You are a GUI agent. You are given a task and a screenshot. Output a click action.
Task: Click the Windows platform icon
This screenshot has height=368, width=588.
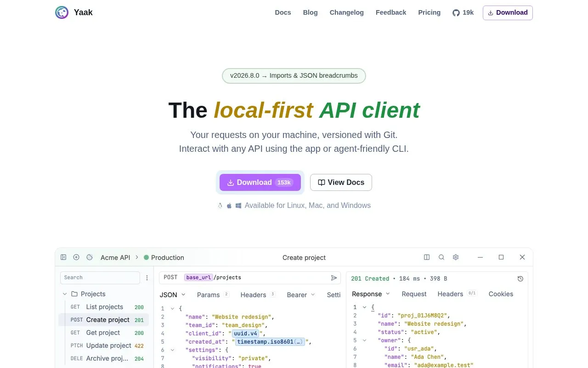pyautogui.click(x=238, y=206)
